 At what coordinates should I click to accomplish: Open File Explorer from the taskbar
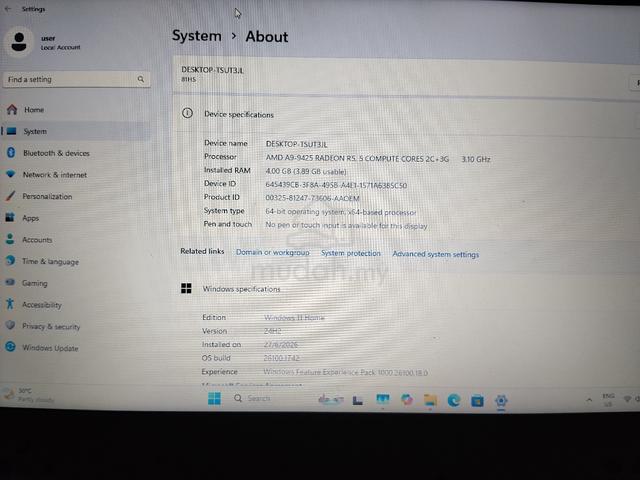pos(430,400)
